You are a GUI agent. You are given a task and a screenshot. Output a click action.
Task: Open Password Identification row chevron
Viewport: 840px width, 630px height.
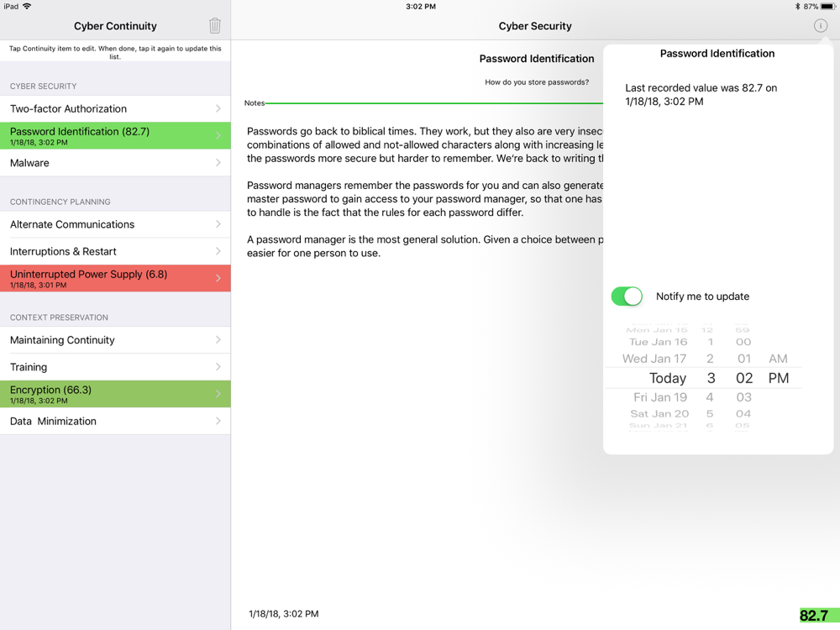coord(218,135)
